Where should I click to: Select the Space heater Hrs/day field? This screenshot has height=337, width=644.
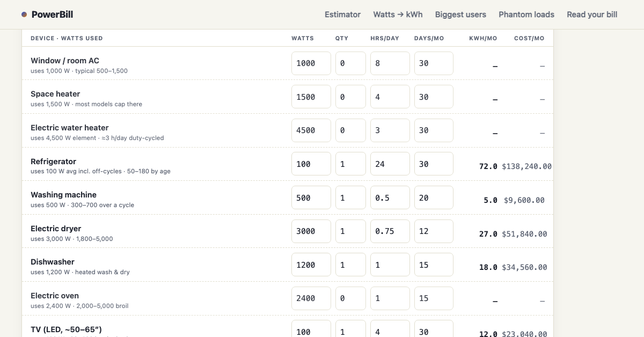tap(390, 97)
